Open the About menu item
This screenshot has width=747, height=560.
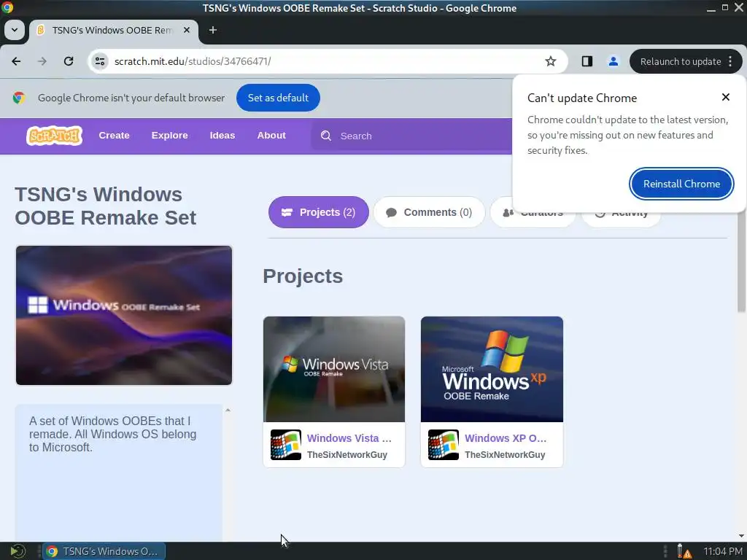pos(271,136)
